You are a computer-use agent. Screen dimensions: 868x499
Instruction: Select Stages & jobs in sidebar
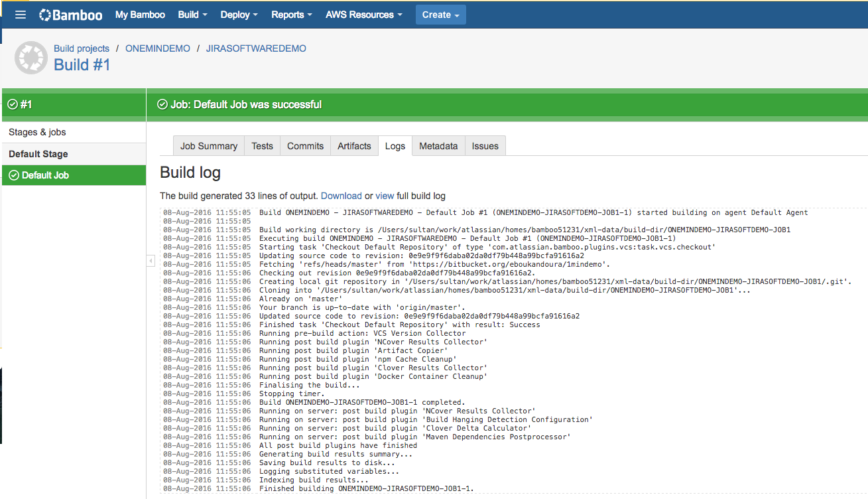click(74, 132)
